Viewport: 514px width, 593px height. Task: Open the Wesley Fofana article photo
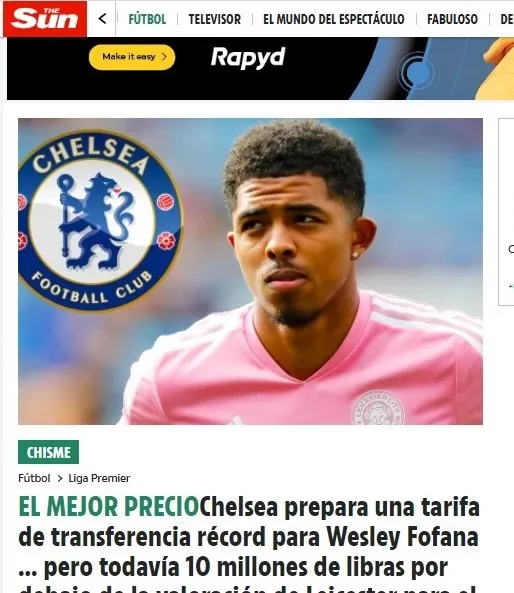[x=250, y=271]
